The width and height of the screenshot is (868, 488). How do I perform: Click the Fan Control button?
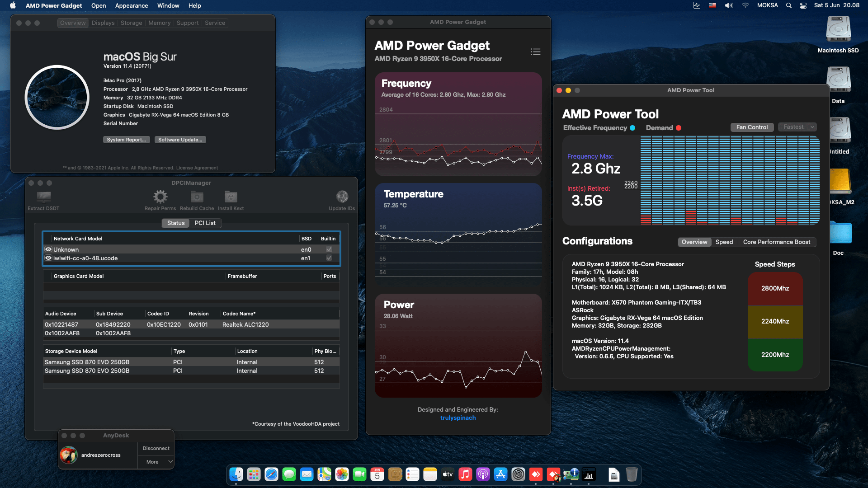[752, 127]
